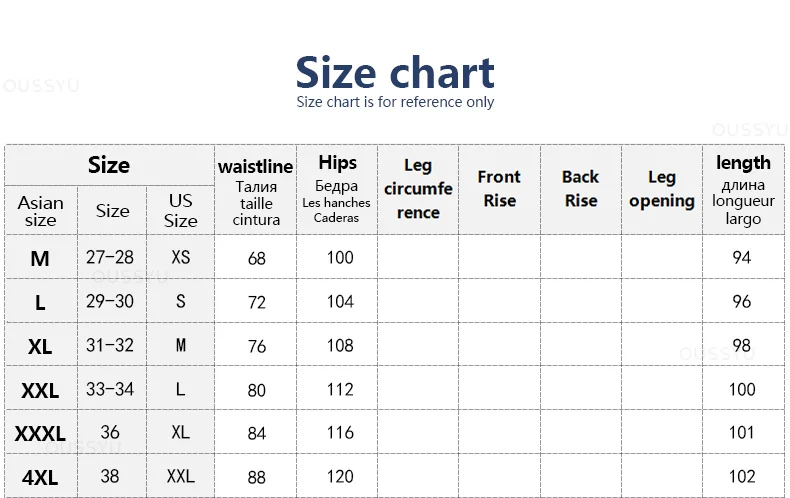The width and height of the screenshot is (790, 498).
Task: Click the 4XL row label
Action: click(40, 477)
